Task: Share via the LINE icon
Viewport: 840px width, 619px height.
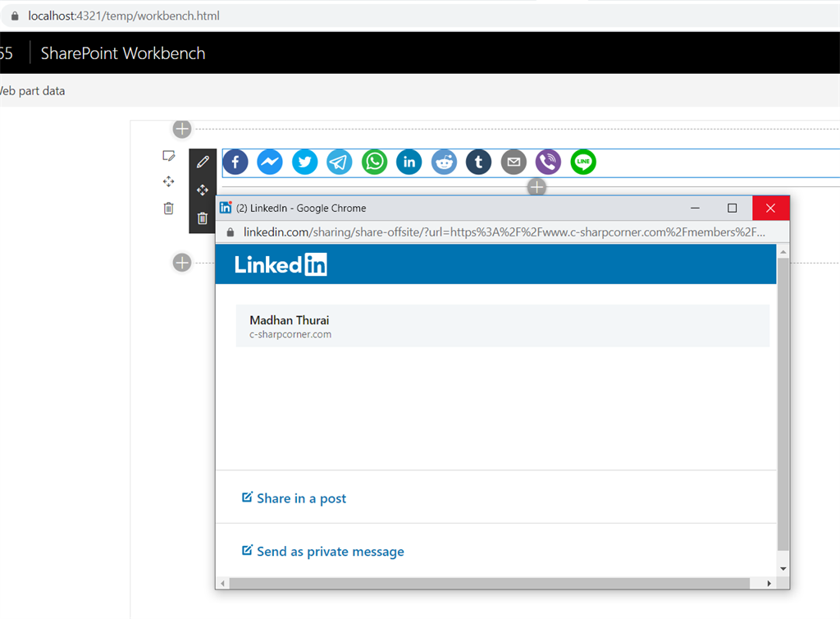Action: click(x=583, y=163)
